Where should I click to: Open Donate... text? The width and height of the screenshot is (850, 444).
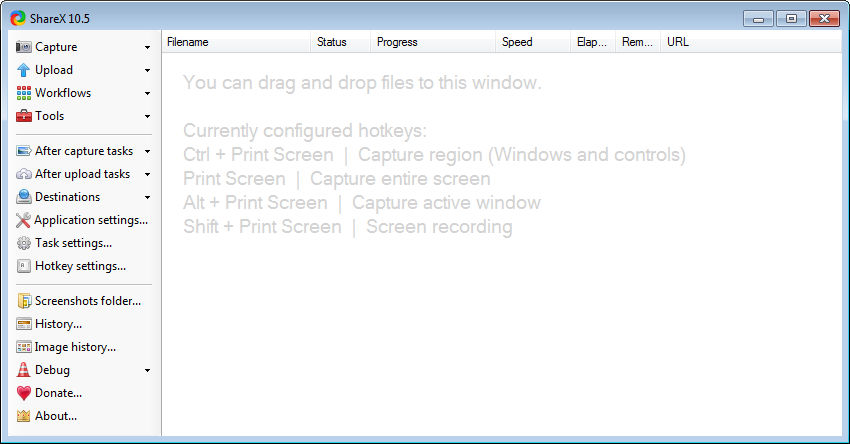(x=59, y=393)
